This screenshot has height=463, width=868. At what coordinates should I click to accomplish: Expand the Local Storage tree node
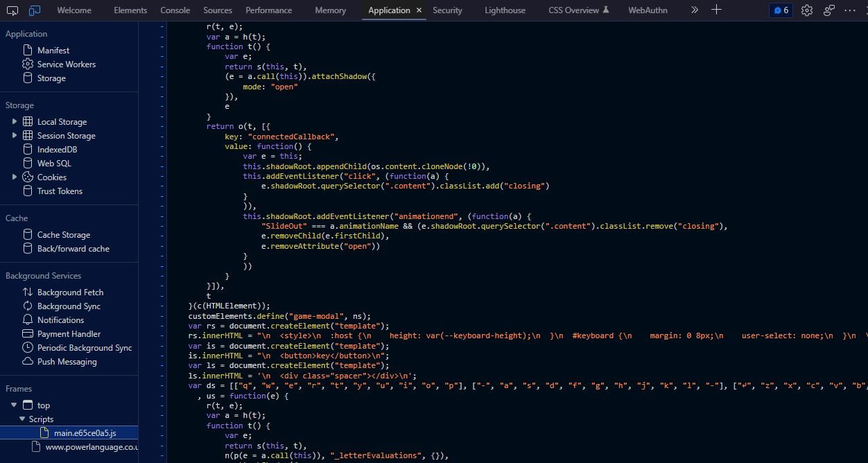(x=15, y=121)
